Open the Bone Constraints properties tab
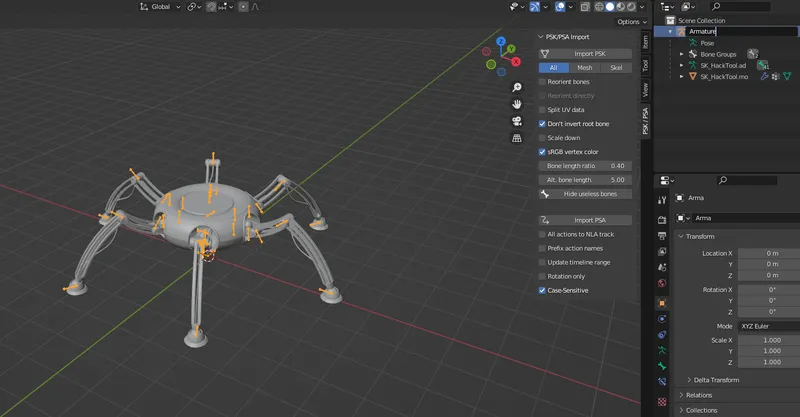The height and width of the screenshot is (417, 800). point(662,382)
